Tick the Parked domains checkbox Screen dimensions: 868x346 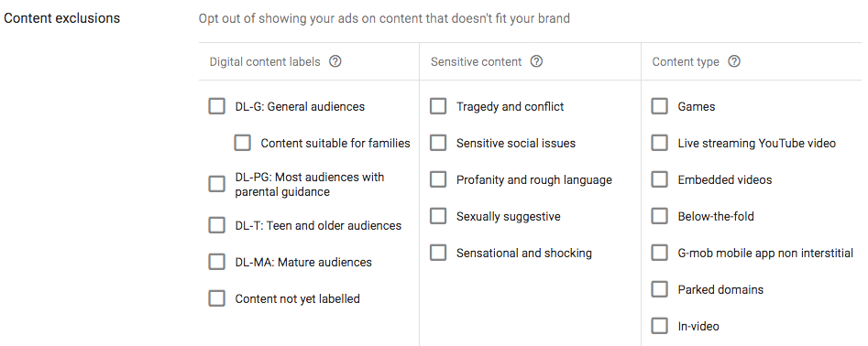659,289
